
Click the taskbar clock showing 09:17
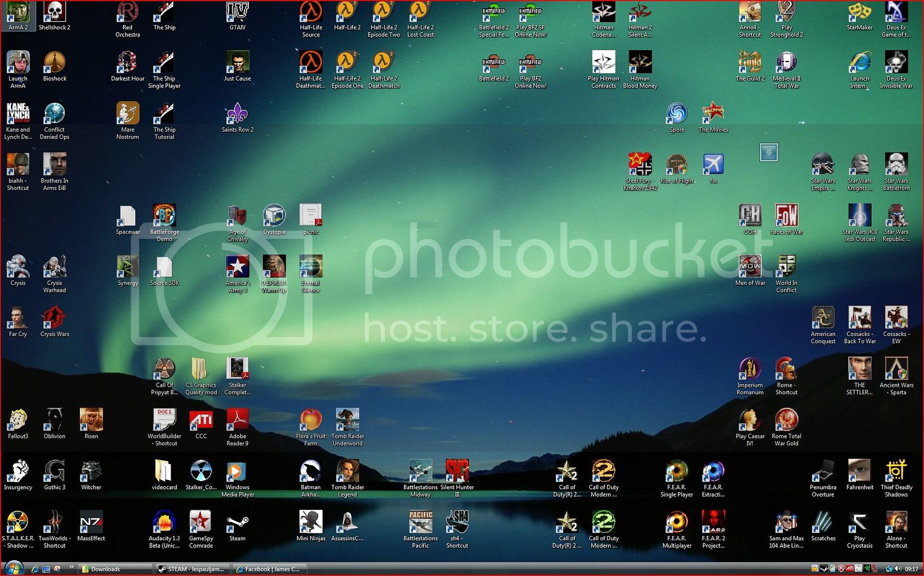pos(911,569)
